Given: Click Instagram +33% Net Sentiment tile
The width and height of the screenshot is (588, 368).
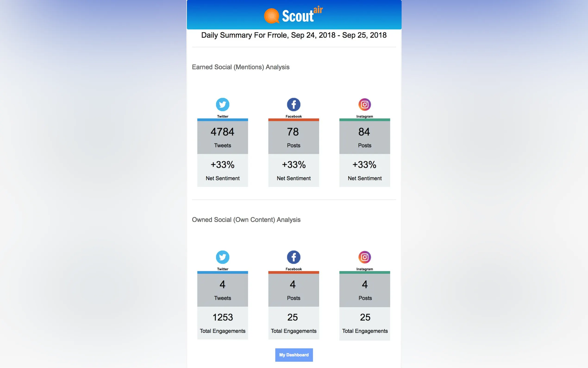Looking at the screenshot, I should [x=364, y=170].
